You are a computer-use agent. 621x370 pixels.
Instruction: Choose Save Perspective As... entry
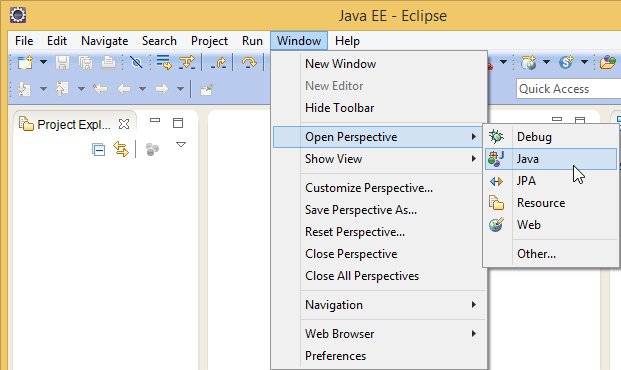coord(379,210)
